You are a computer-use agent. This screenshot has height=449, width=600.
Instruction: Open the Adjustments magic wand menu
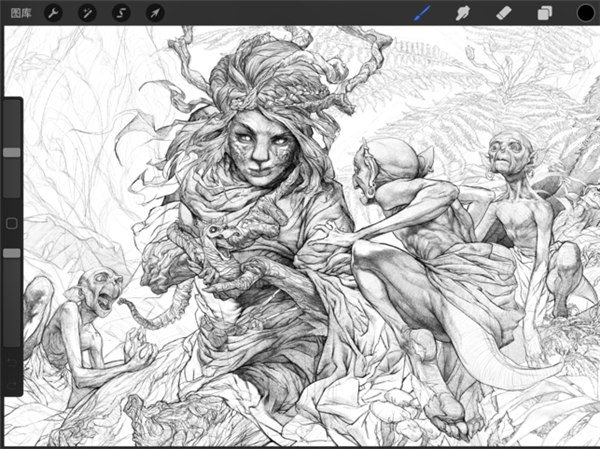pos(89,13)
